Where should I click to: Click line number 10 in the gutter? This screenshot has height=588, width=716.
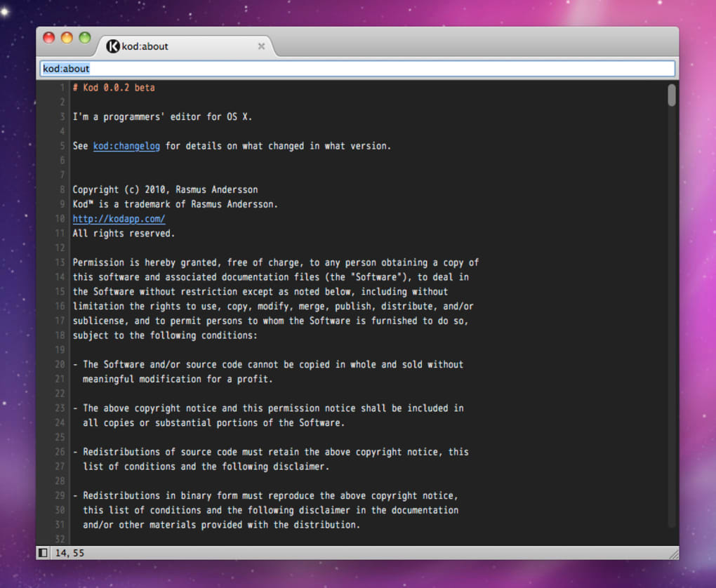coord(60,219)
